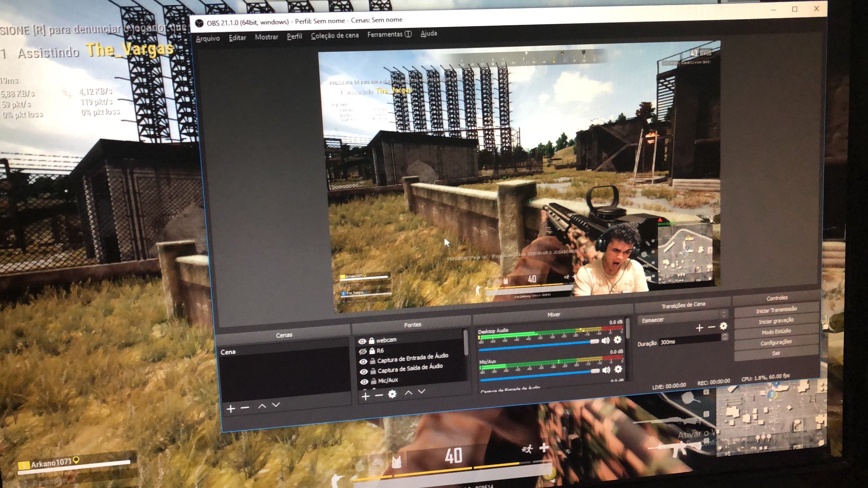Add a new source in Fontes panel
868x488 pixels.
[366, 396]
